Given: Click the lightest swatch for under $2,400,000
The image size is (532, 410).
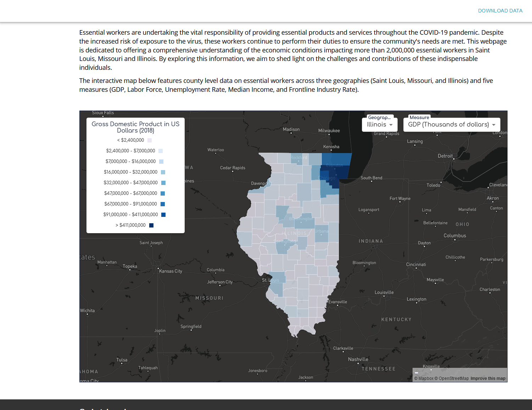Looking at the screenshot, I should pos(150,140).
